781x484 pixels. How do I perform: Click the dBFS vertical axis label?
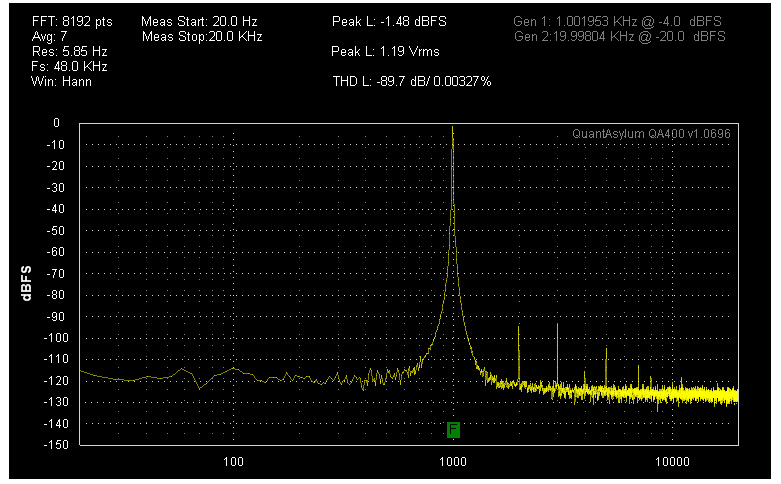click(26, 283)
